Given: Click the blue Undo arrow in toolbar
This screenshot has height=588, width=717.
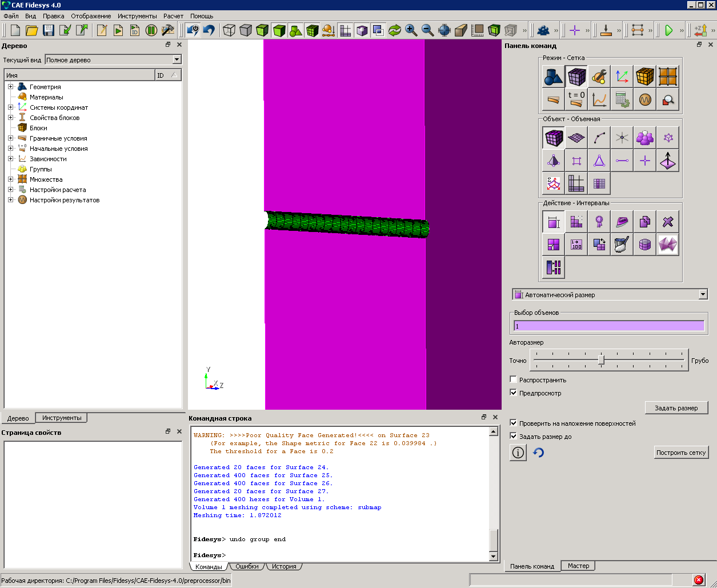Looking at the screenshot, I should 209,30.
